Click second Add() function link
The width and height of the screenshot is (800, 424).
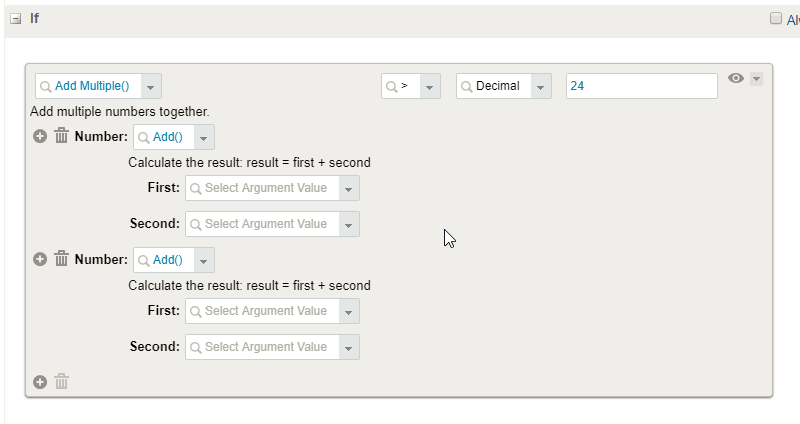168,260
